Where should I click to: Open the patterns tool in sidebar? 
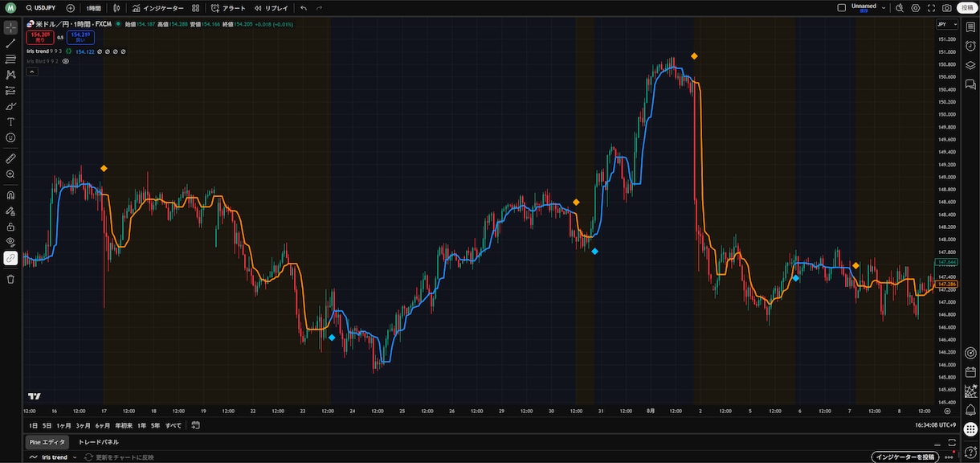[10, 75]
